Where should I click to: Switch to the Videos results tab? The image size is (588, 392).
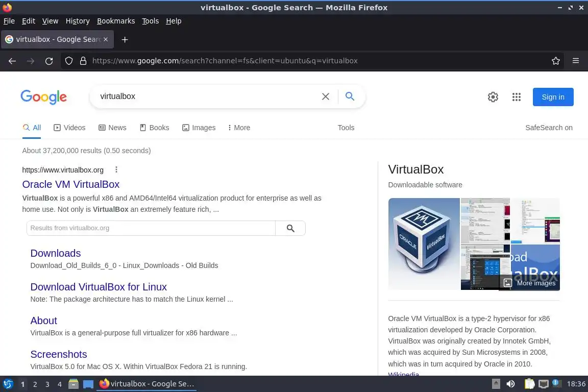tap(70, 128)
